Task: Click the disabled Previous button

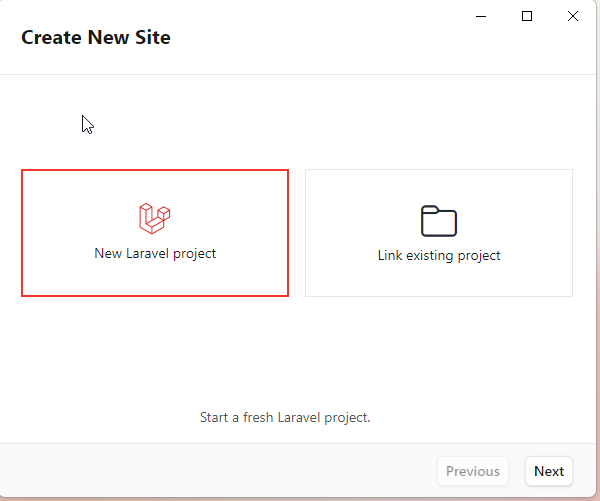Action: coord(473,471)
